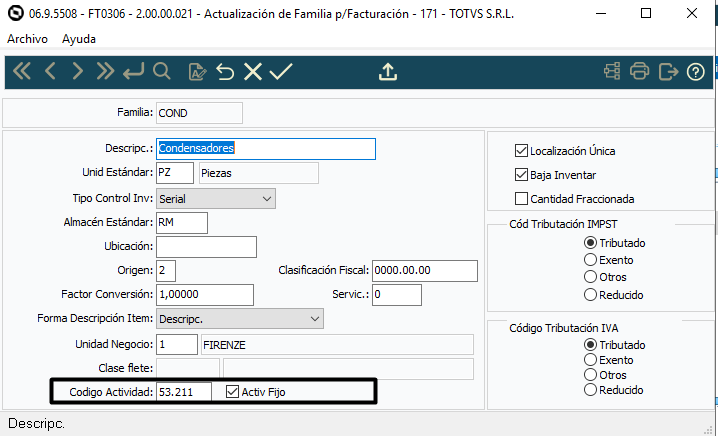Click the search magnifier icon
718x436 pixels.
coord(161,72)
